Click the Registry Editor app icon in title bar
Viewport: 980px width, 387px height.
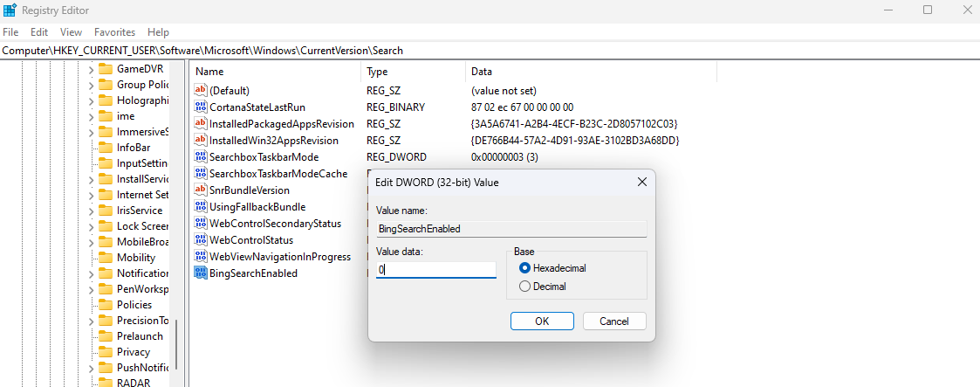click(x=10, y=10)
